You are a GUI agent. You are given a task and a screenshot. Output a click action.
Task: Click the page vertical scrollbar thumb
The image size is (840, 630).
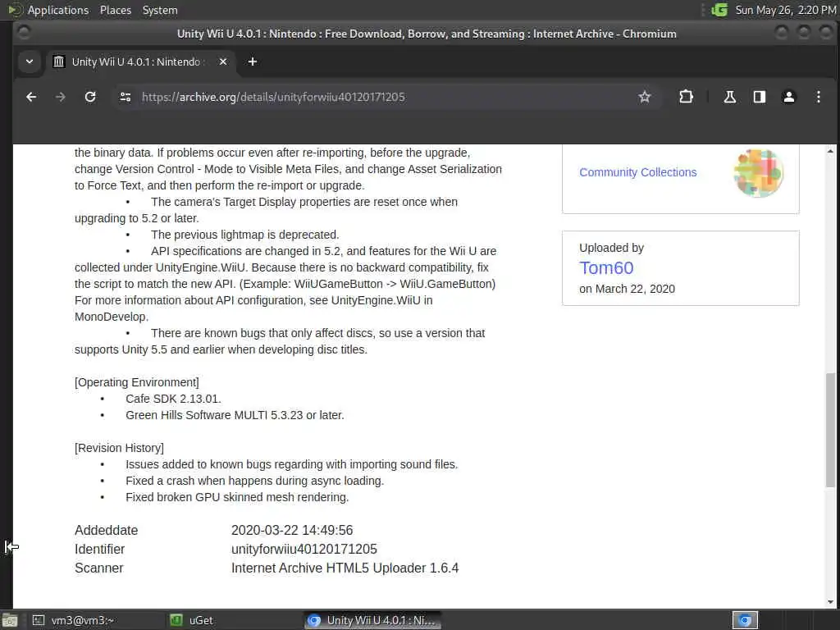tap(830, 430)
